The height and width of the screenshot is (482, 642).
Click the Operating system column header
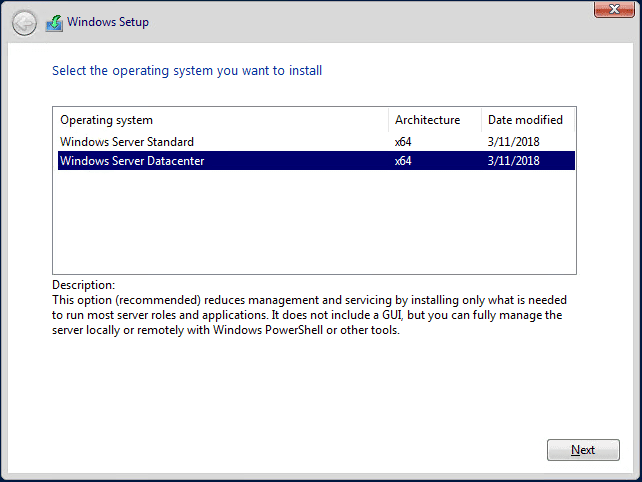(106, 120)
